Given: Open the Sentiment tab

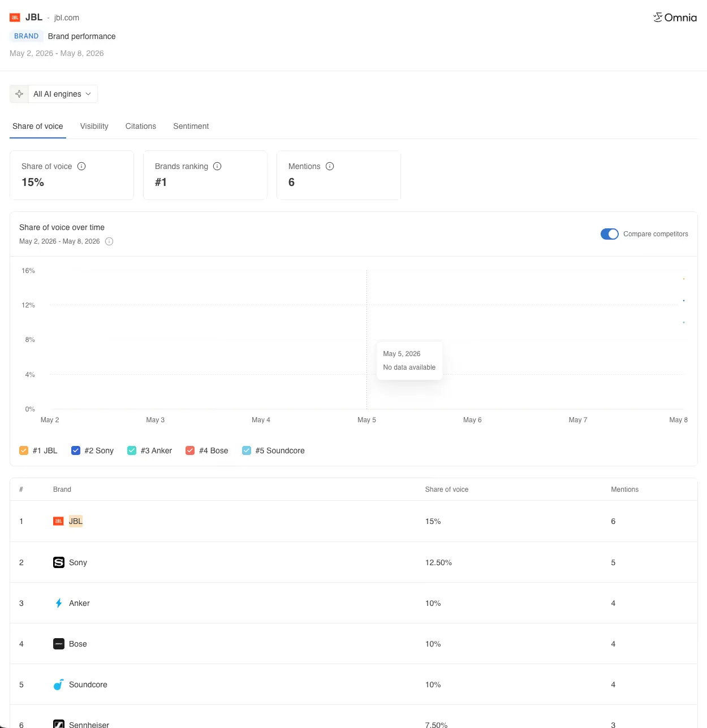Looking at the screenshot, I should (191, 126).
